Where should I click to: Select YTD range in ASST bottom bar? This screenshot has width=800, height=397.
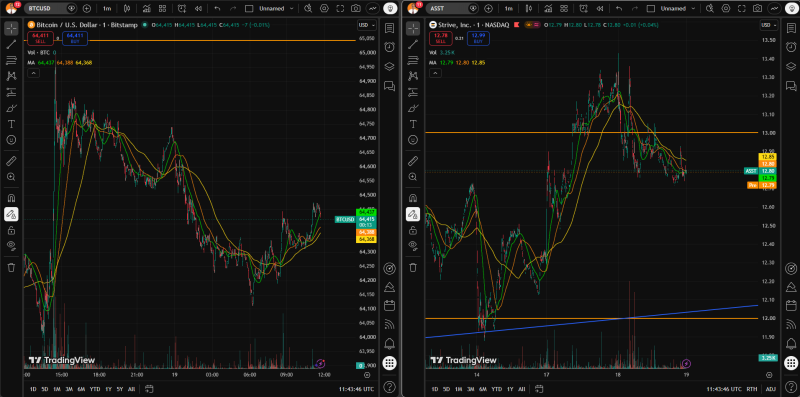click(496, 389)
